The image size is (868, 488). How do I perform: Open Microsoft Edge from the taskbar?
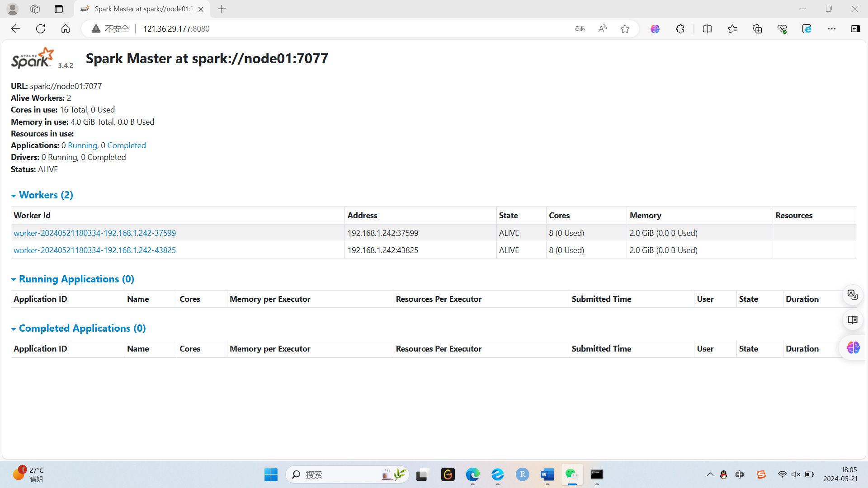click(472, 474)
